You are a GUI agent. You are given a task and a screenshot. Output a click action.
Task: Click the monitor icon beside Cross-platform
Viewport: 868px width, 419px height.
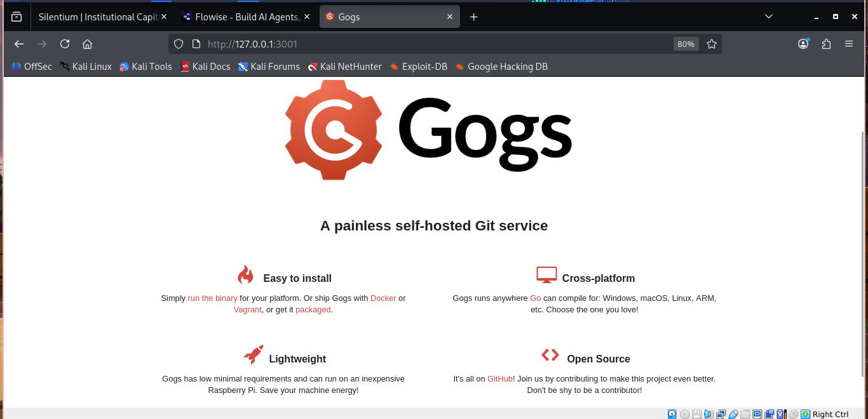click(546, 275)
